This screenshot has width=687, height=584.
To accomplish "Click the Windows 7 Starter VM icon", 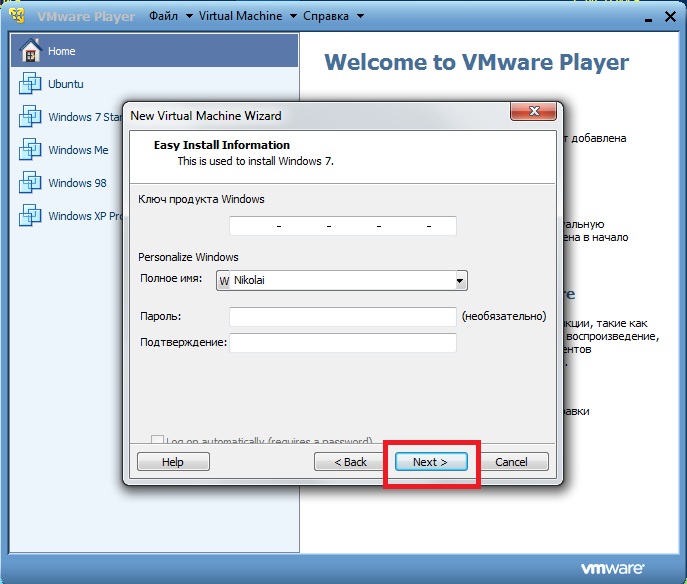I will point(30,117).
